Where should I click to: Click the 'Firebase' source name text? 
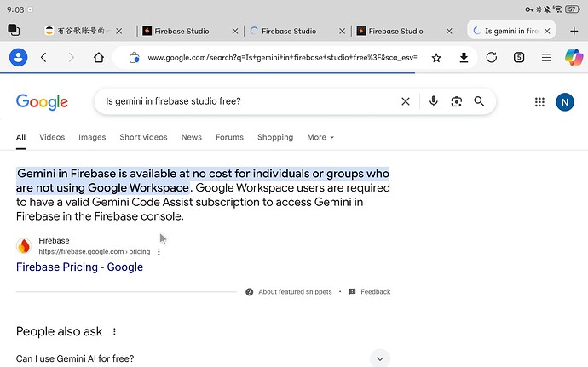(54, 240)
